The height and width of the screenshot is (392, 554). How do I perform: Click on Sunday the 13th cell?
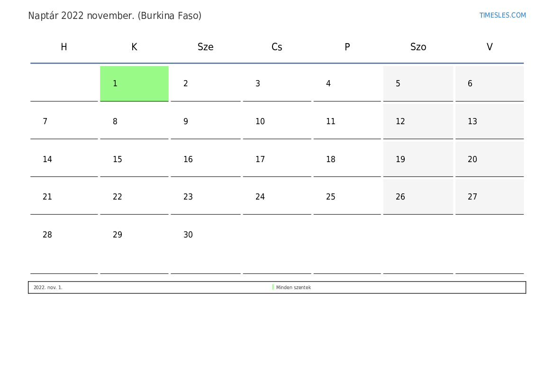coord(490,121)
